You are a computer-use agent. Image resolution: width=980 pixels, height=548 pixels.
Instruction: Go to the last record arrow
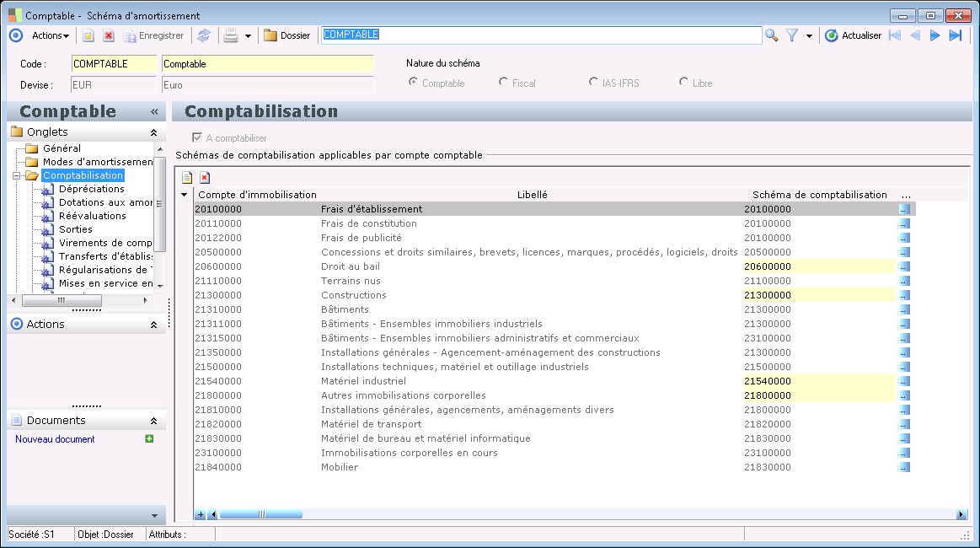pos(955,35)
